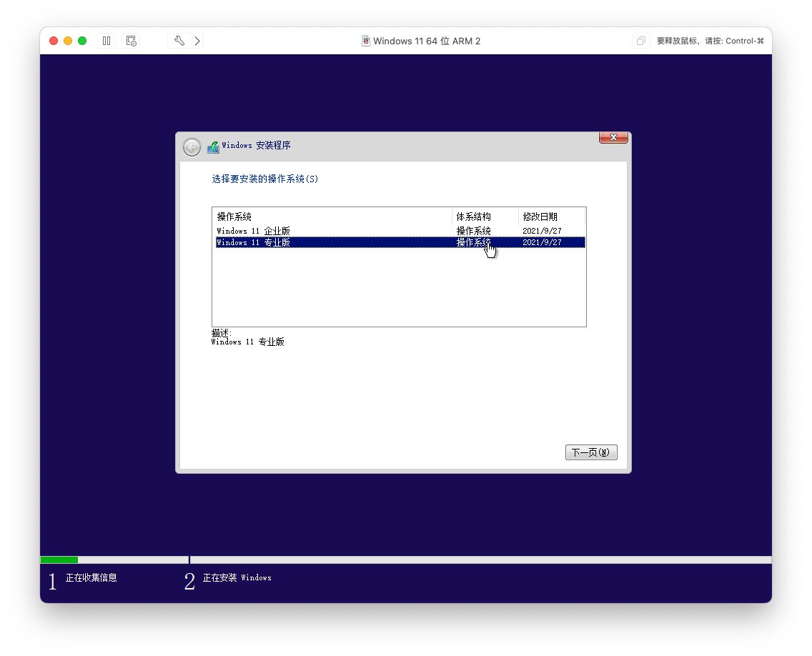812x656 pixels.
Task: Click the 专业版 date 2021/9/27 cell
Action: (x=542, y=242)
